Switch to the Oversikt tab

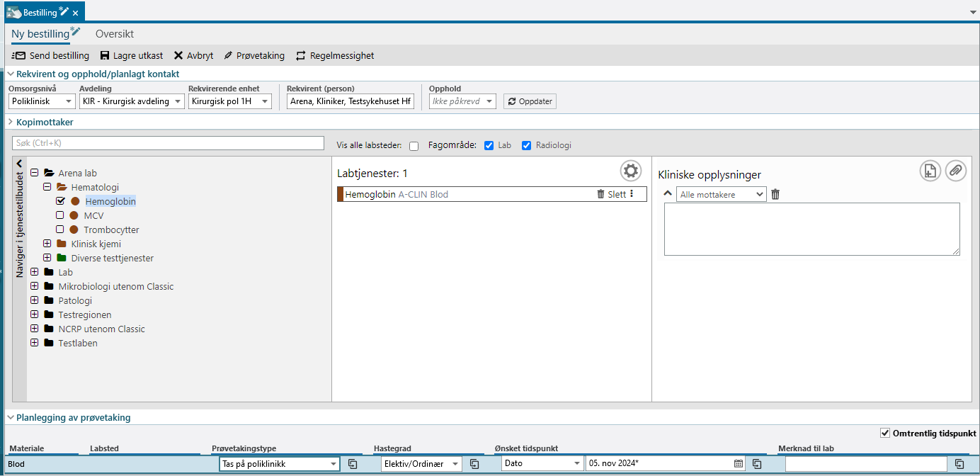point(115,34)
